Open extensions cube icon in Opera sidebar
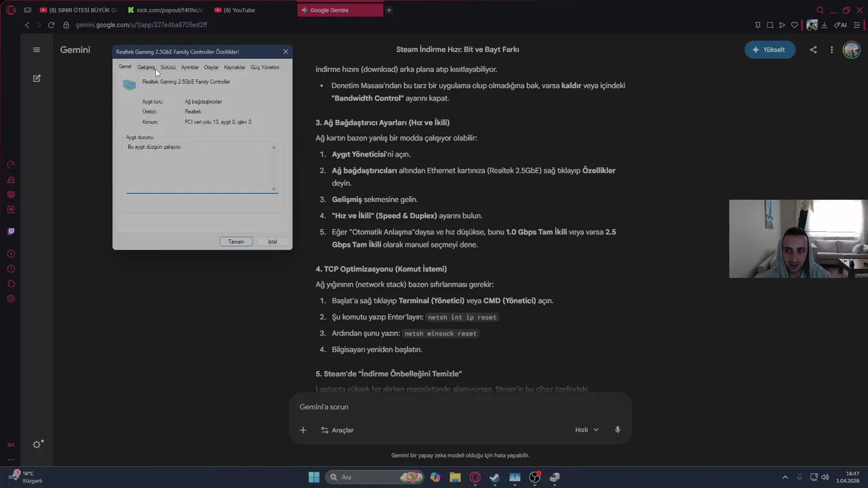Viewport: 868px width, 488px height. 11,283
